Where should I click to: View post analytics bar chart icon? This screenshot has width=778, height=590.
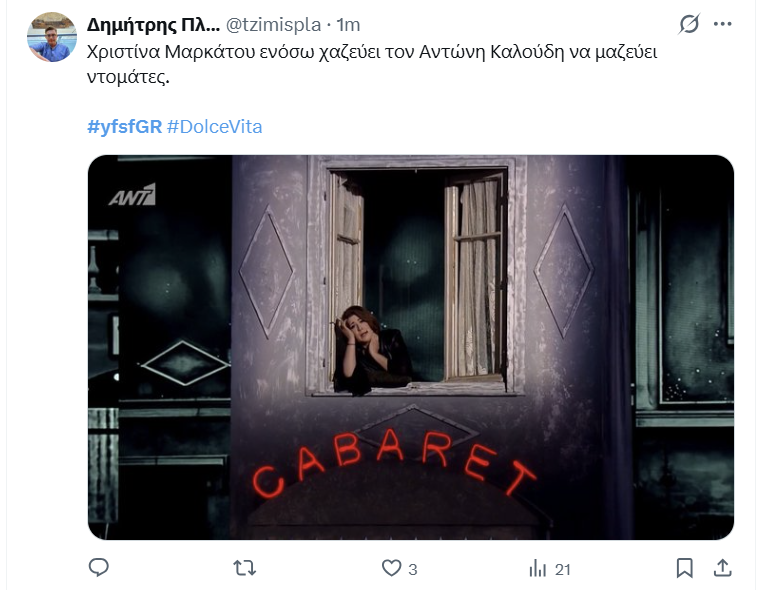click(537, 568)
